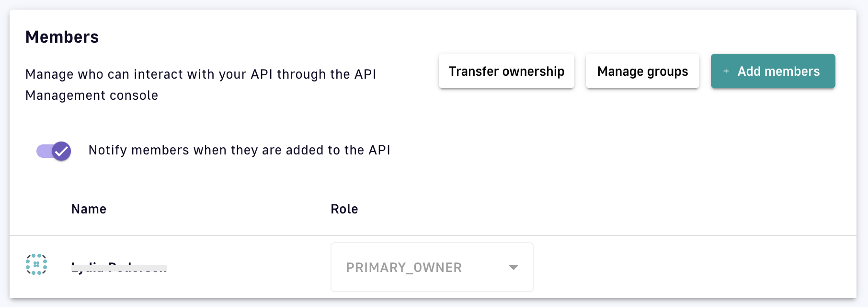Click the member's dotted avatar icon

click(36, 264)
